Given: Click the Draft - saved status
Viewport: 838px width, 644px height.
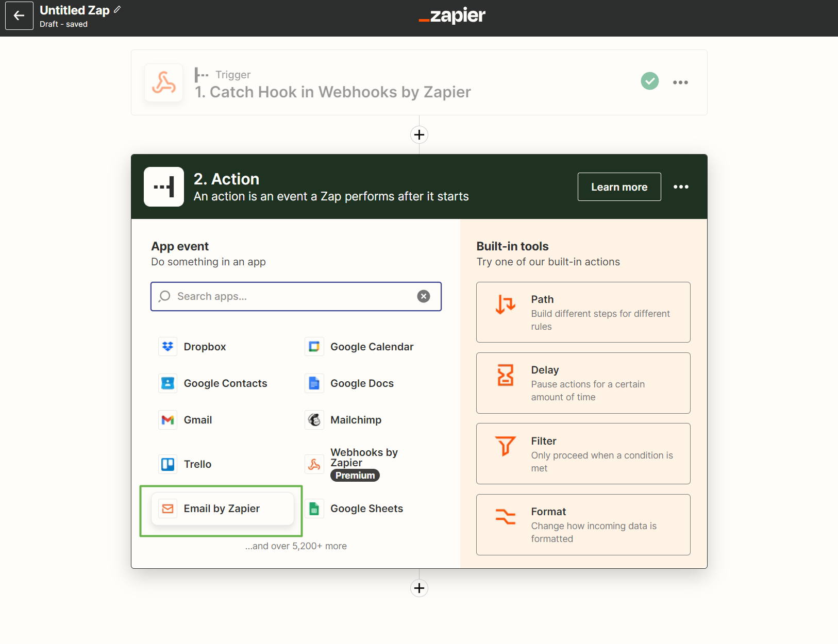Looking at the screenshot, I should (63, 24).
